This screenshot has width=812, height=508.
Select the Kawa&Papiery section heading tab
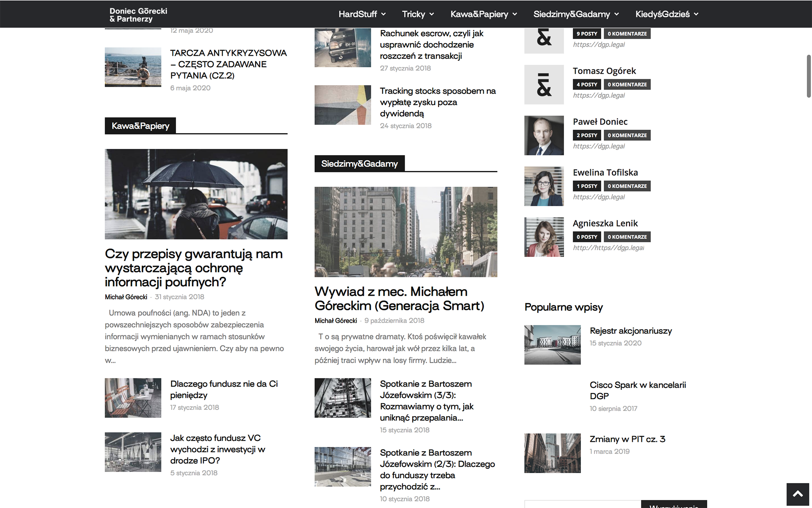[x=140, y=126]
